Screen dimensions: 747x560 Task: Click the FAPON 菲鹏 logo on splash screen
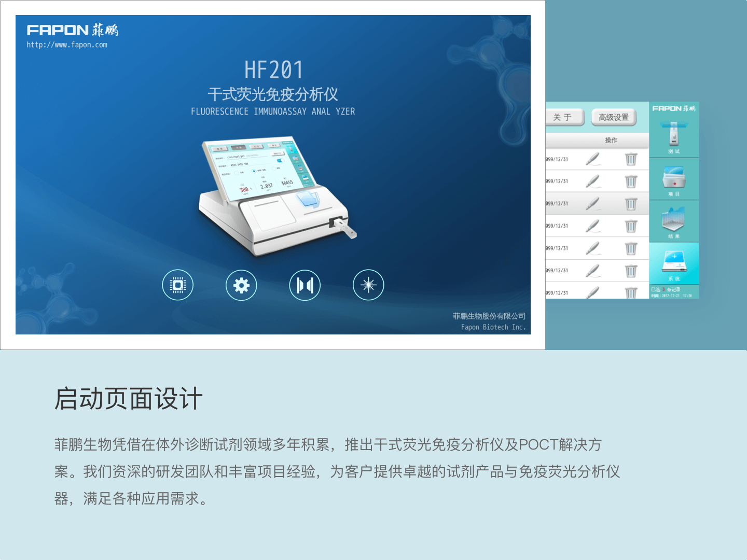[73, 30]
